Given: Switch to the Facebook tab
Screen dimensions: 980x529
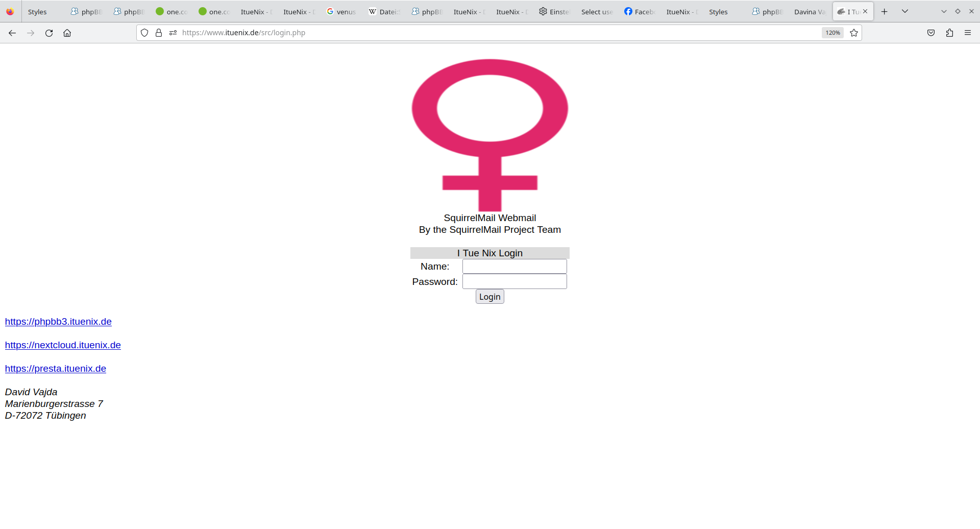Looking at the screenshot, I should (x=640, y=12).
